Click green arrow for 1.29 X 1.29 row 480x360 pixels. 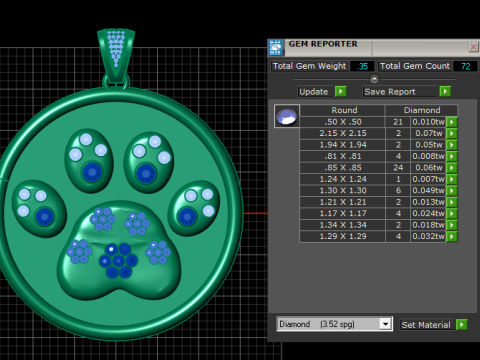452,236
